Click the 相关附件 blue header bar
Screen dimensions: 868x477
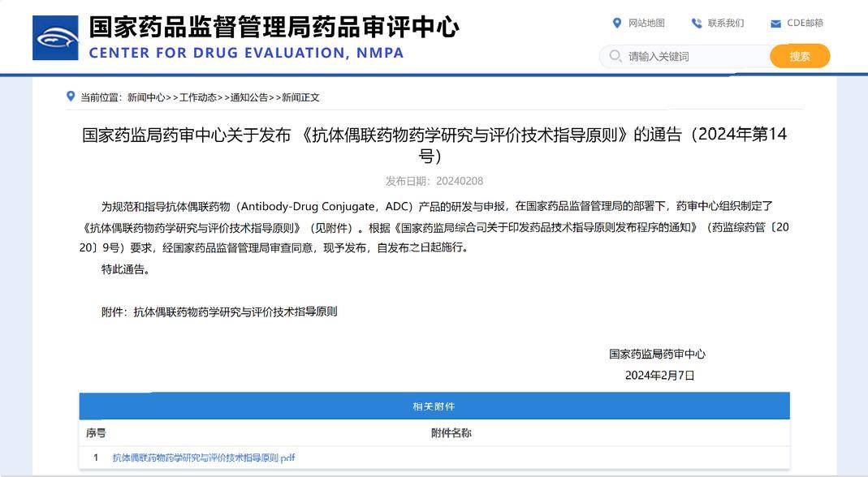[x=434, y=406]
